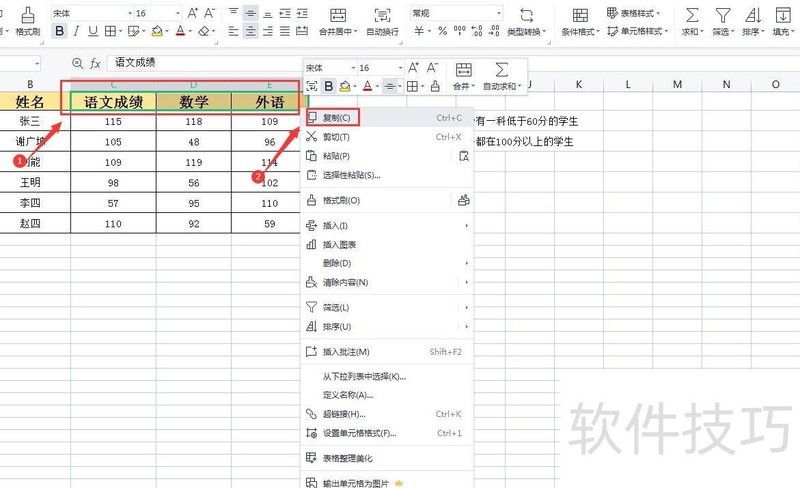
Task: Toggle Italic in the ribbon toolbar
Action: tap(76, 32)
